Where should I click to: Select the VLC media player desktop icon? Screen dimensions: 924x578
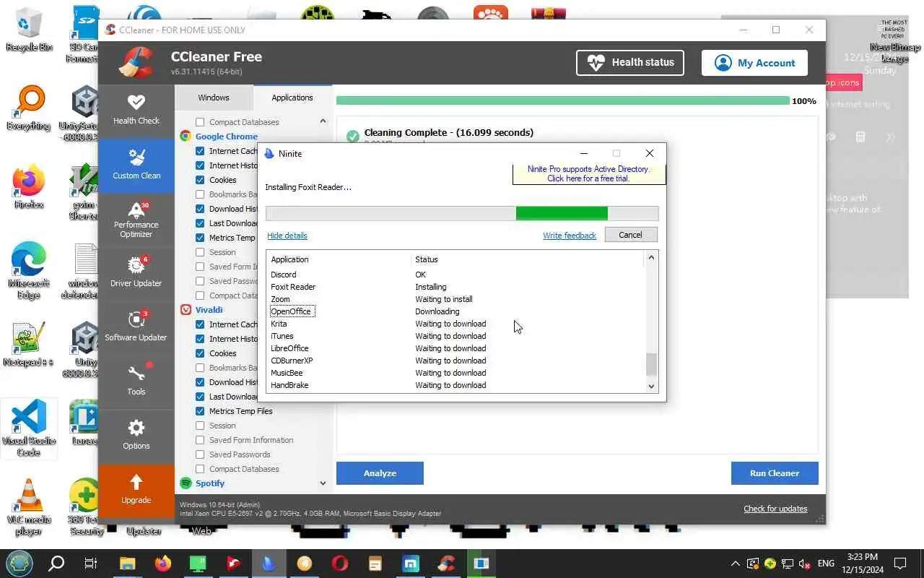[29, 507]
